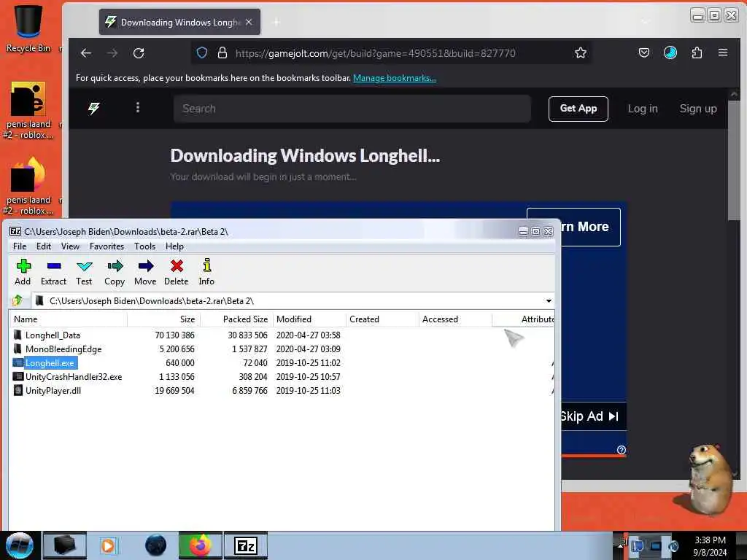Viewport: 747px width, 560px height.
Task: Sort file list by Size column
Action: point(164,319)
